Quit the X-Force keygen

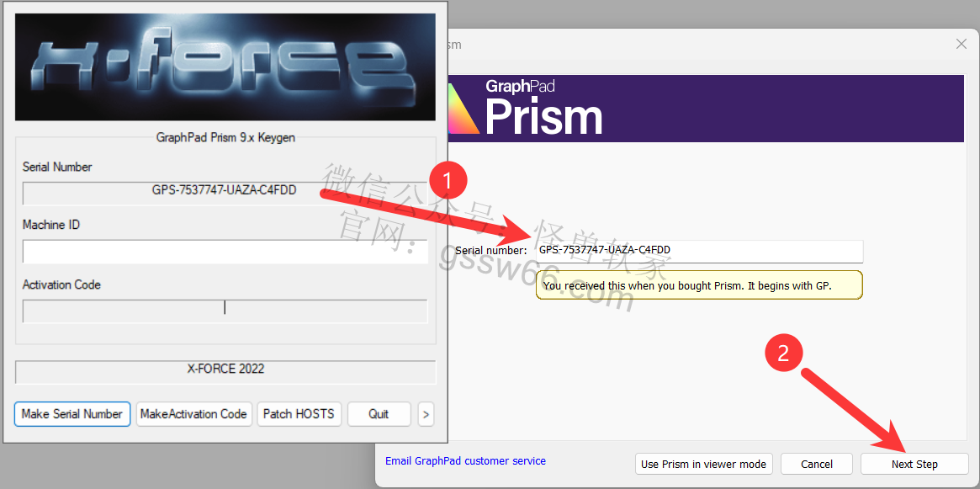pos(379,414)
